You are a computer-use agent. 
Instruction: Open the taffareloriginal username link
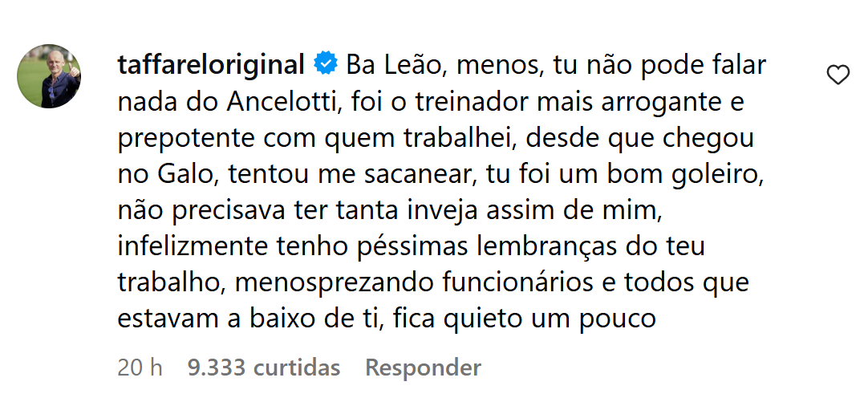210,64
